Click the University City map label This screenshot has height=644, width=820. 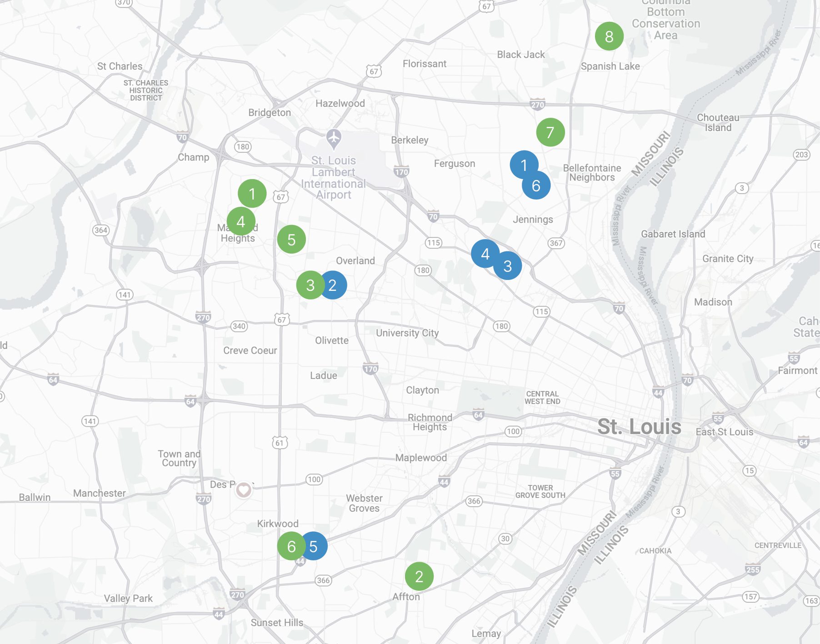(407, 333)
